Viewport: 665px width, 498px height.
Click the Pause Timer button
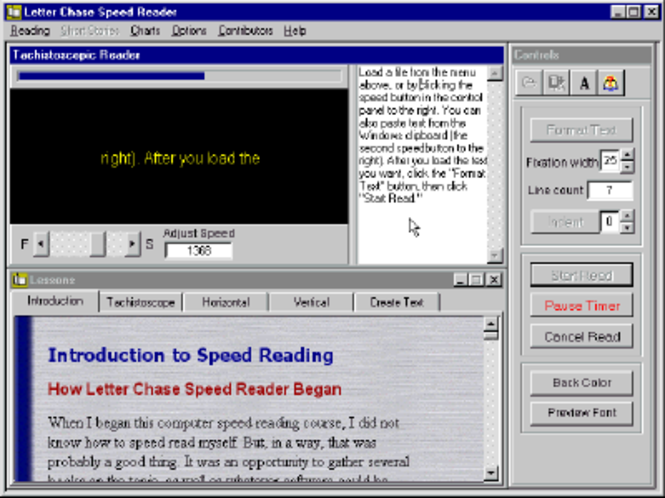coord(581,305)
